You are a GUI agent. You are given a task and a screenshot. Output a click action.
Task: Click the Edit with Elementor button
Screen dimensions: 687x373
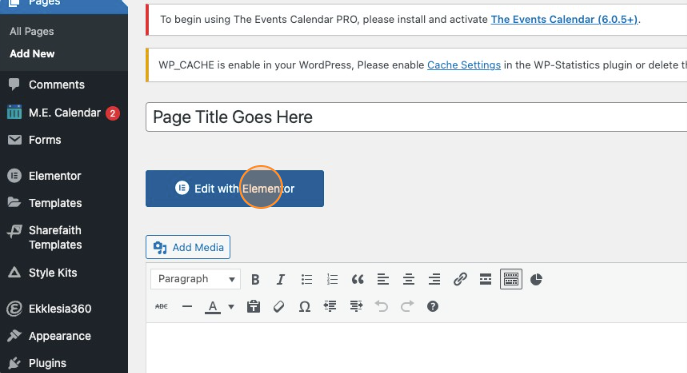[235, 188]
